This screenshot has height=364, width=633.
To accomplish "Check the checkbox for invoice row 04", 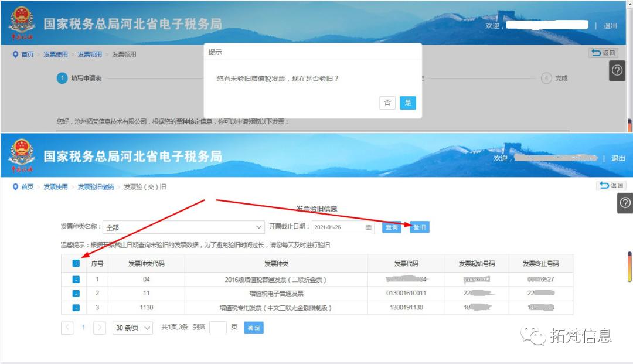I will point(75,280).
